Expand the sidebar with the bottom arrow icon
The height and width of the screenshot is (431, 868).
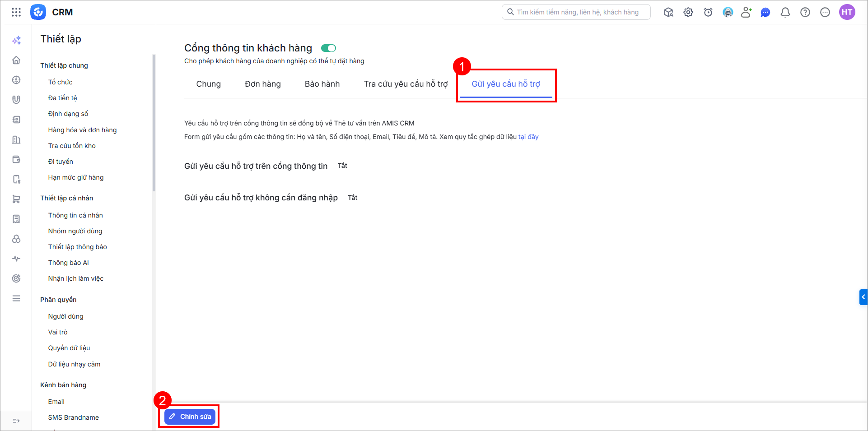tap(16, 421)
